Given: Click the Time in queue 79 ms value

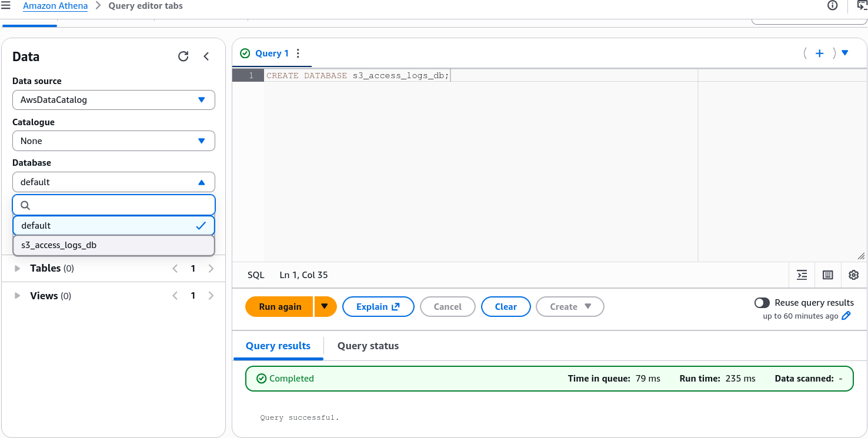Looking at the screenshot, I should pyautogui.click(x=648, y=379).
